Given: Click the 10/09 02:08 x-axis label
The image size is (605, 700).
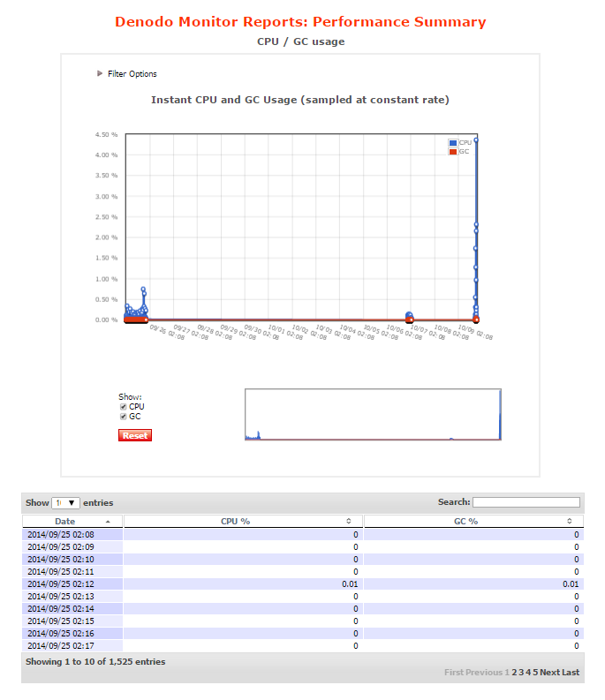Looking at the screenshot, I should tap(475, 333).
